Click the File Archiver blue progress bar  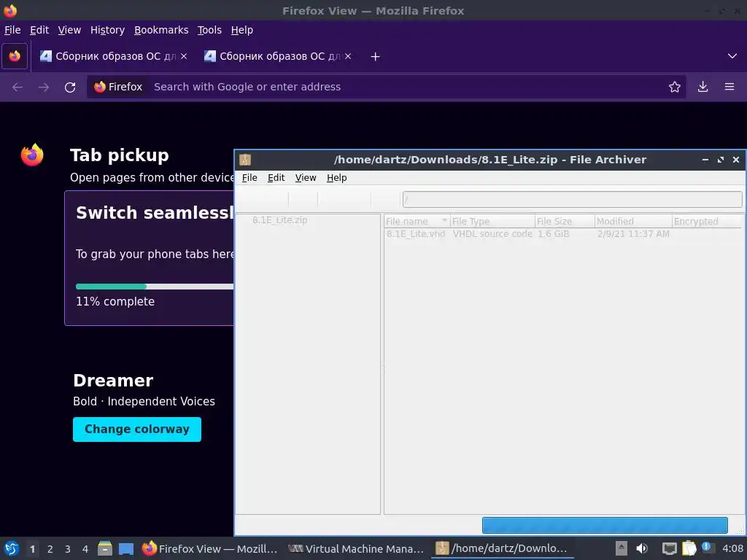605,525
